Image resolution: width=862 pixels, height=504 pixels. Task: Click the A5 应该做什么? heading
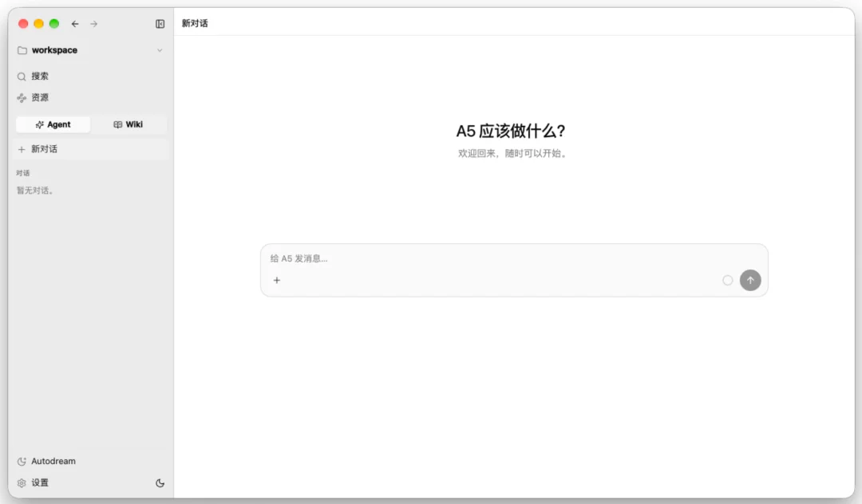point(511,132)
